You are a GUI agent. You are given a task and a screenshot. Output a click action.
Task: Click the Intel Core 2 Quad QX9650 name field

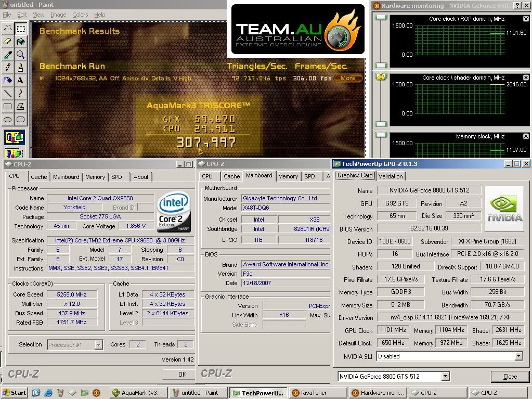click(x=100, y=198)
